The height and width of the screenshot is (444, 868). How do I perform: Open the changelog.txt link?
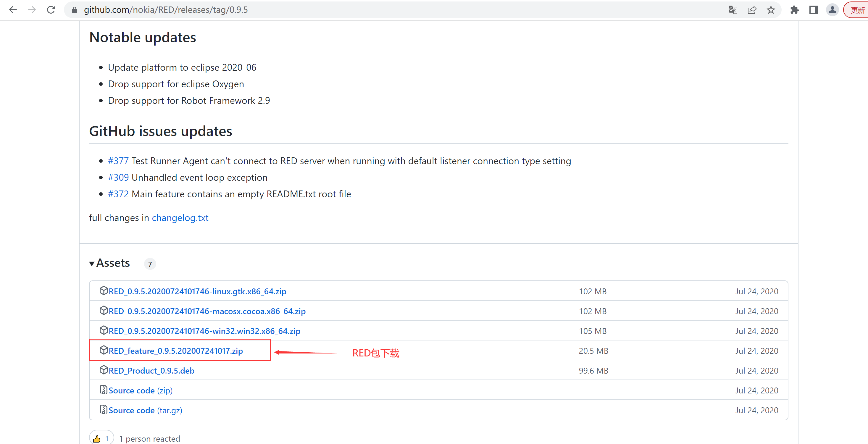point(180,218)
